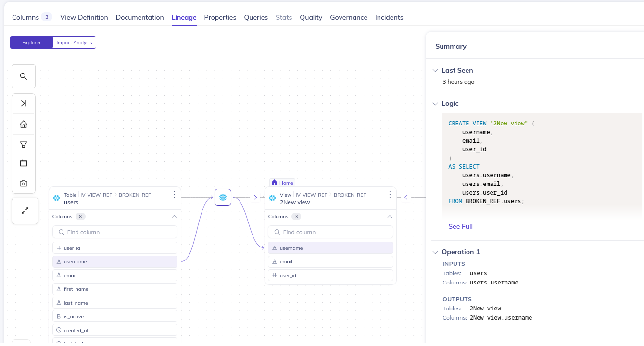
Task: Collapse the Operation 1 section
Action: pyautogui.click(x=435, y=252)
